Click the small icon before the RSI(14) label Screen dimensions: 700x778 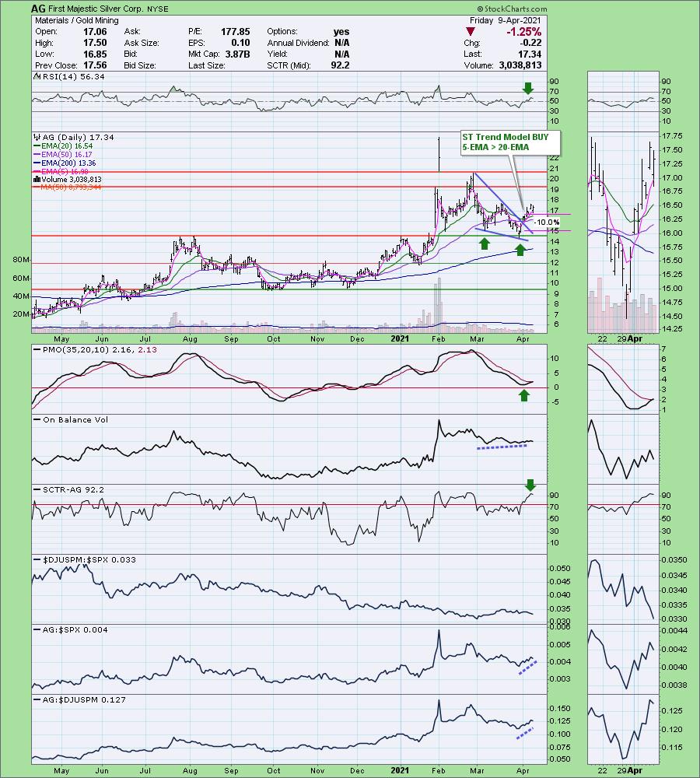pyautogui.click(x=37, y=76)
